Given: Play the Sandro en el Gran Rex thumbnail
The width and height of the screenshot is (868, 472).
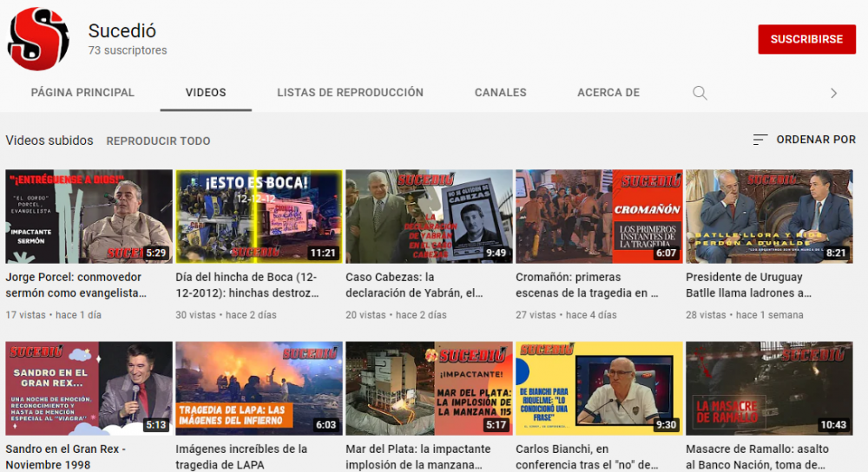Looking at the screenshot, I should tap(89, 388).
